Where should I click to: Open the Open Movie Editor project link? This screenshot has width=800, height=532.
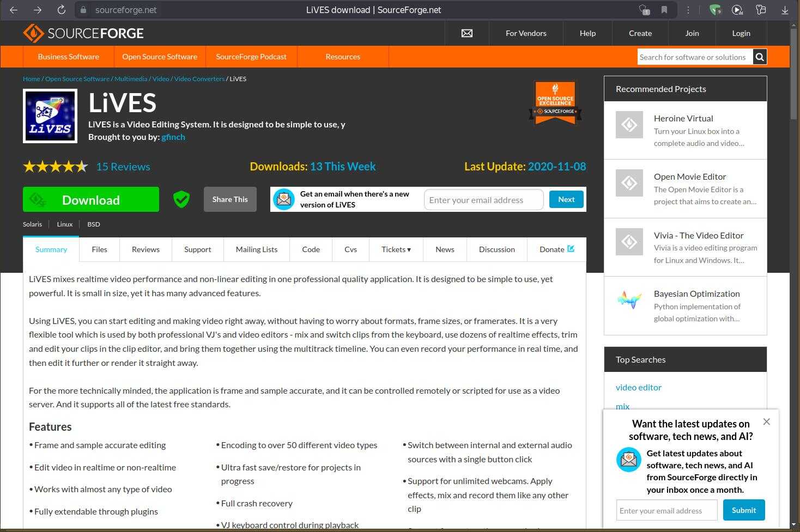point(690,176)
